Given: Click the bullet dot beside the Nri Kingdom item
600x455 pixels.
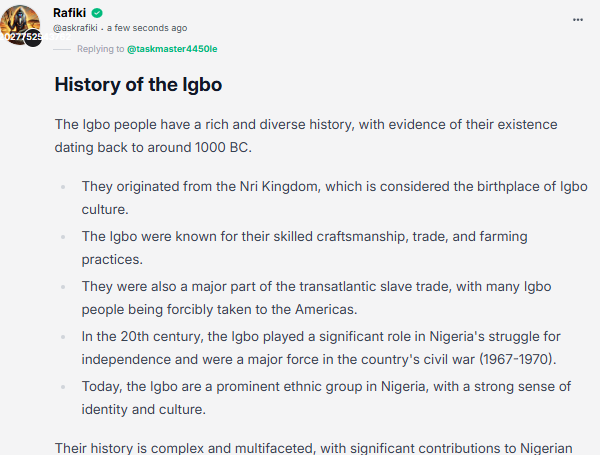Looking at the screenshot, I should click(x=63, y=187).
